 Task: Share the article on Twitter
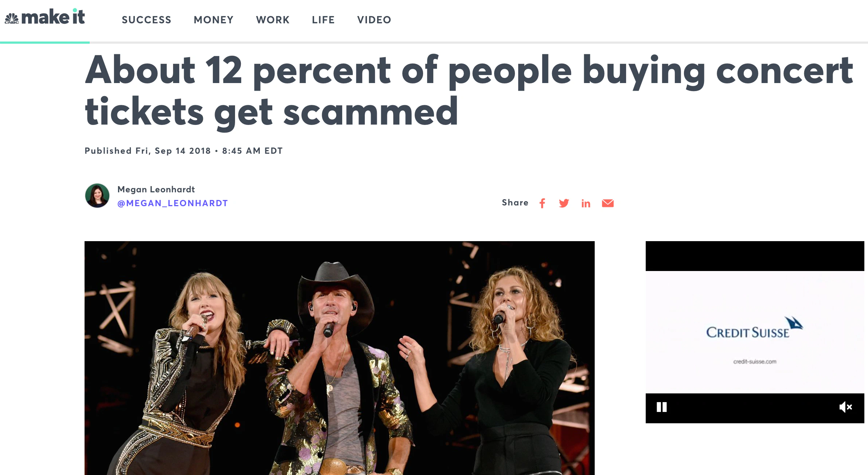[x=564, y=203]
